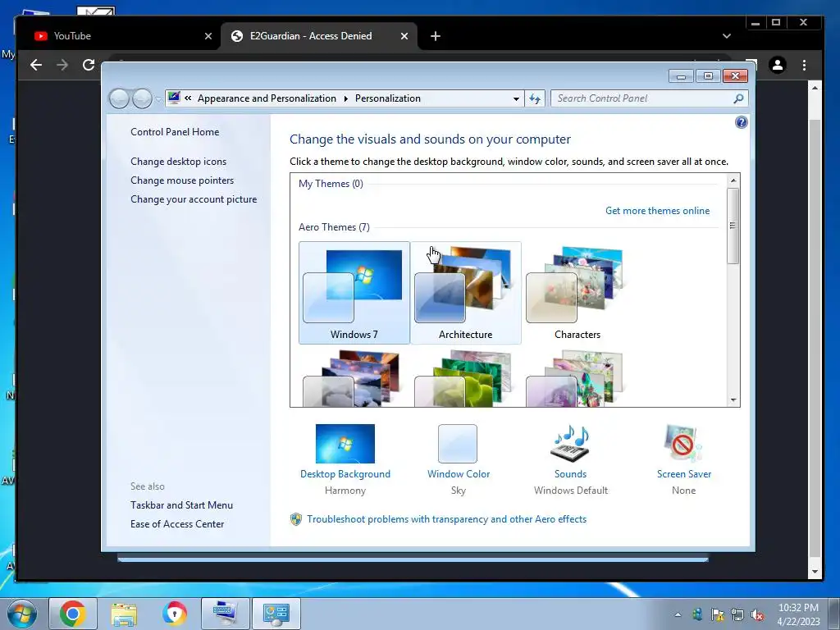This screenshot has width=840, height=630.
Task: Open Control Panel help icon
Action: click(741, 123)
